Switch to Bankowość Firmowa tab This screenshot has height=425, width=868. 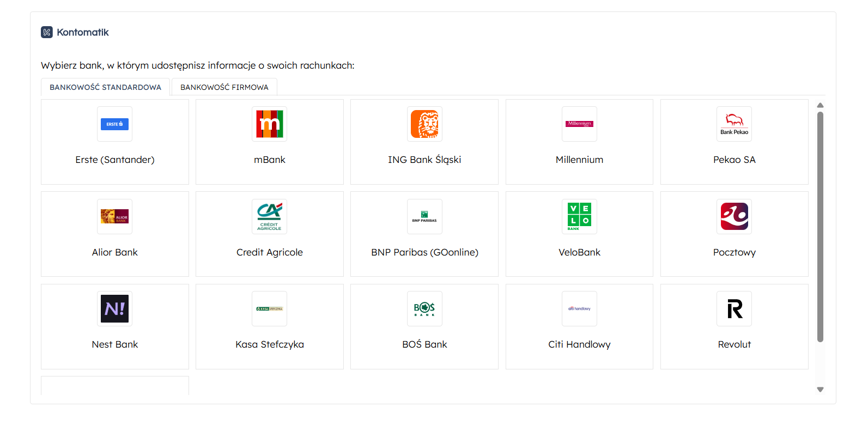tap(224, 87)
